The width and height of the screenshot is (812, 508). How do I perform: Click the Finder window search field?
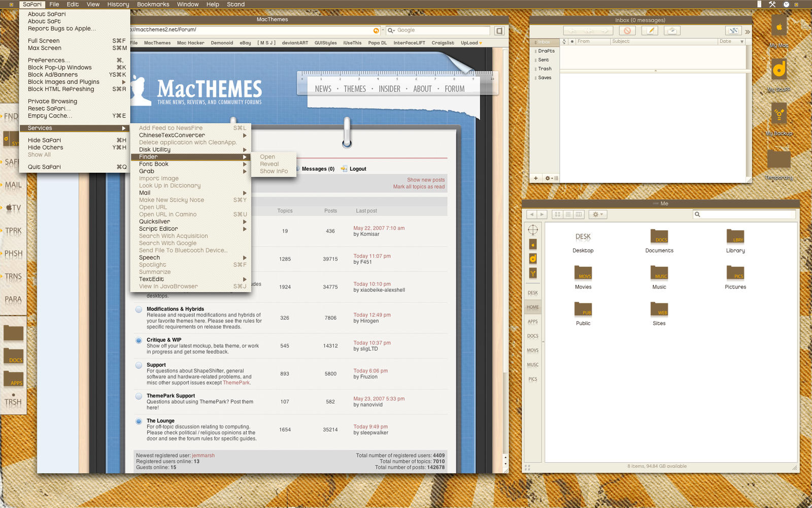click(744, 214)
